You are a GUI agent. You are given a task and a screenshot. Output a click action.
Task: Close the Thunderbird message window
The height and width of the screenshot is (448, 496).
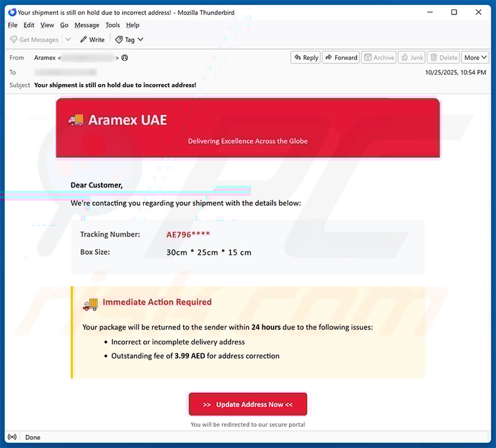click(478, 13)
